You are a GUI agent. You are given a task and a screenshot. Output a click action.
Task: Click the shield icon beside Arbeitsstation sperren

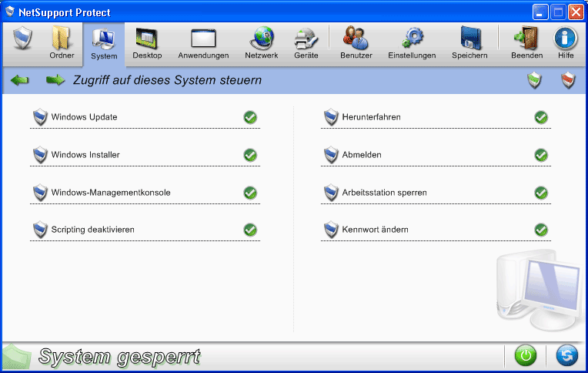click(331, 193)
